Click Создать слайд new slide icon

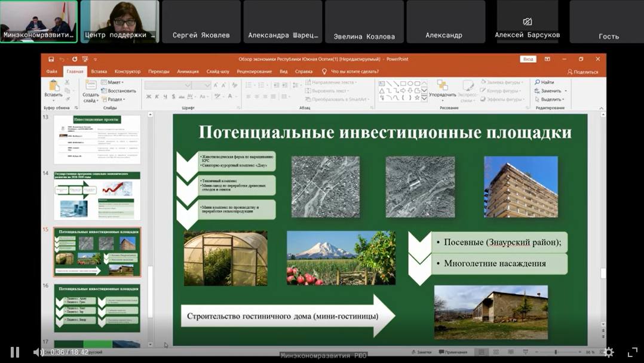[x=90, y=86]
